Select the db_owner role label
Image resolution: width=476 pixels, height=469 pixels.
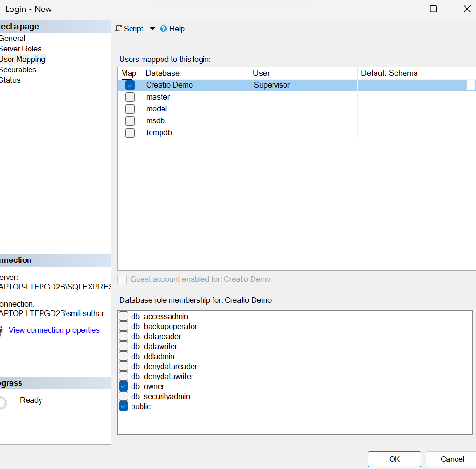pos(148,386)
